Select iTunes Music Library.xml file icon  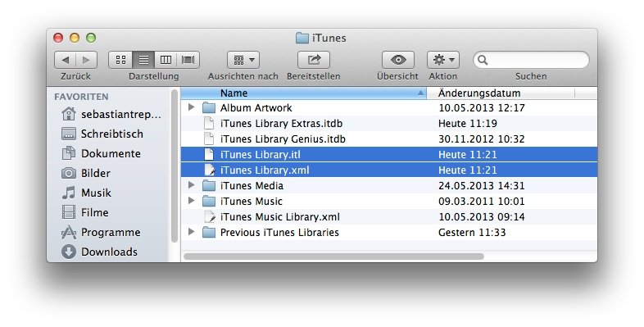click(210, 217)
